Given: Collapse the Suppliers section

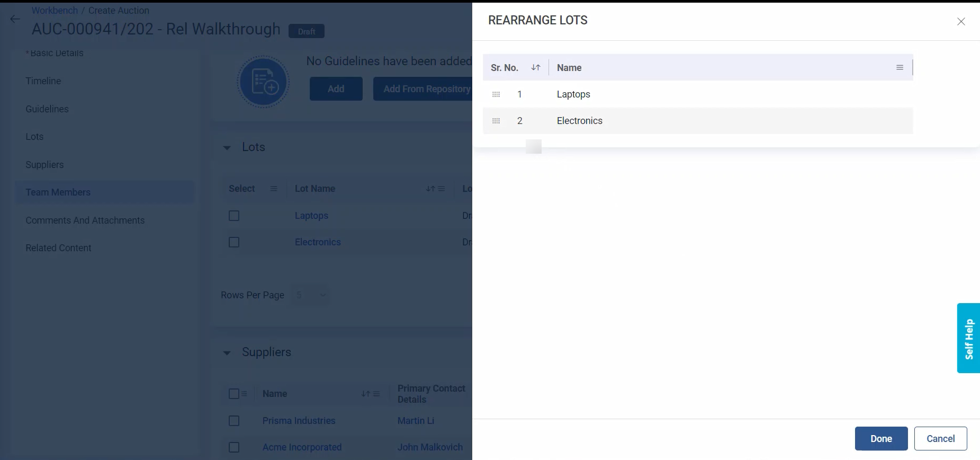Looking at the screenshot, I should (x=227, y=353).
